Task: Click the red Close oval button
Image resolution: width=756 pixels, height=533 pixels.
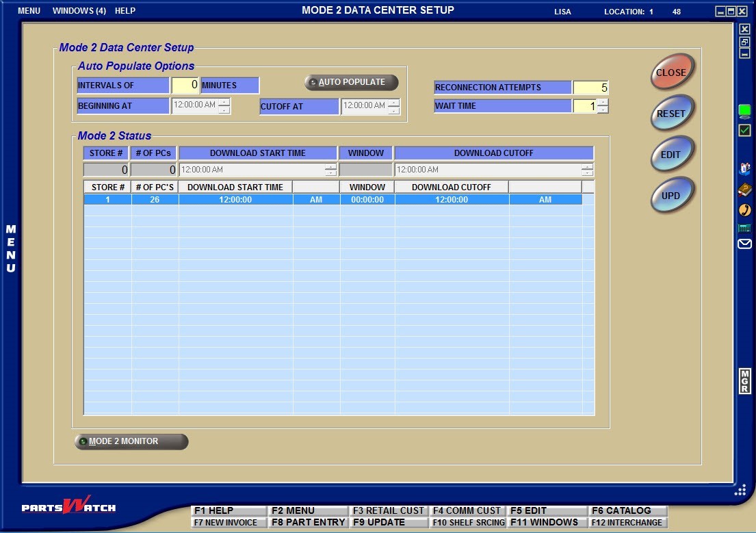Action: coord(671,73)
